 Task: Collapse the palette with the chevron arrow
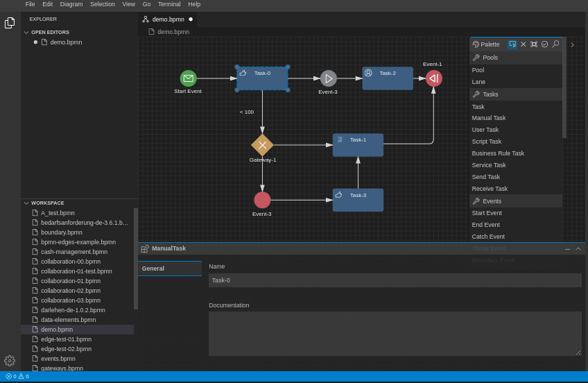[572, 44]
